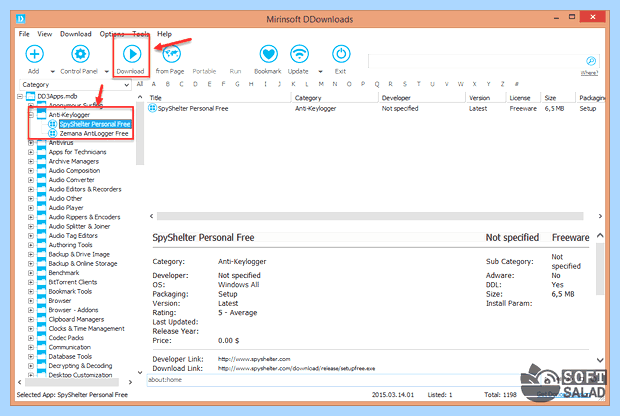Expand the Antivirus tree folder
Image resolution: width=620 pixels, height=416 pixels.
31,143
